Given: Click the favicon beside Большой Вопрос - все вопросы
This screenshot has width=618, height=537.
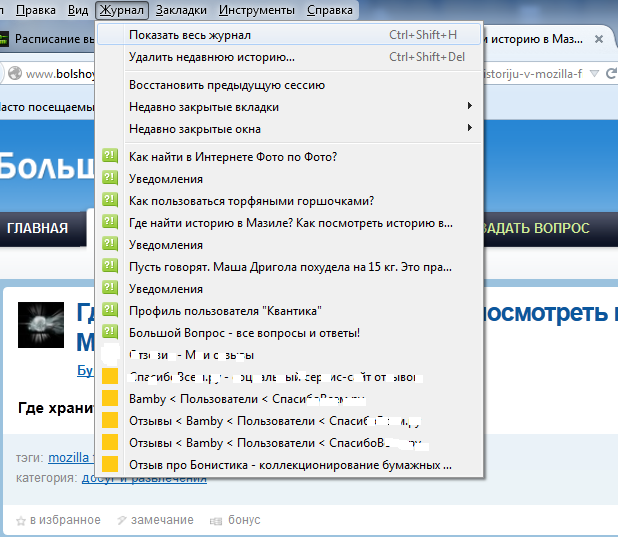Looking at the screenshot, I should [110, 332].
